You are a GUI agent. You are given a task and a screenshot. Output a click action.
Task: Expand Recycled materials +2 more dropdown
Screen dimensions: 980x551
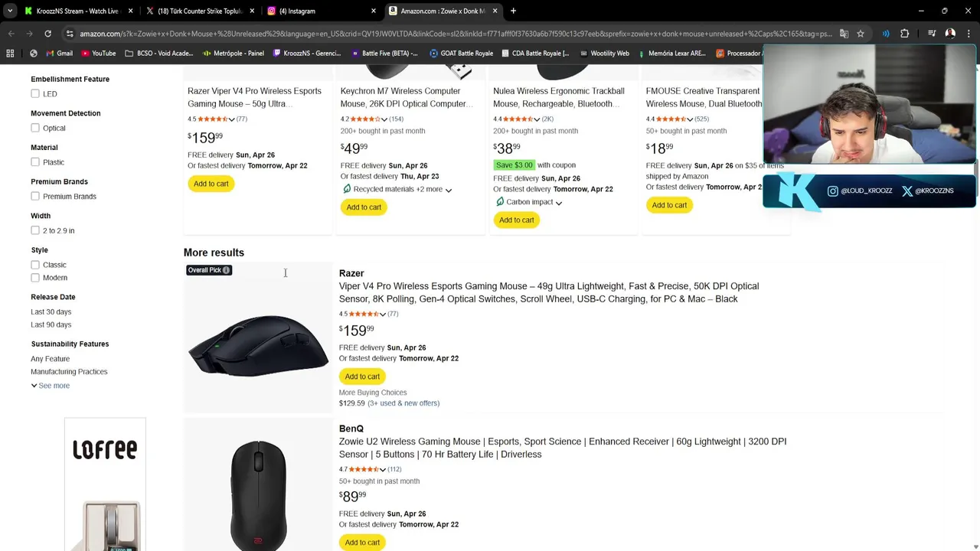coord(449,190)
